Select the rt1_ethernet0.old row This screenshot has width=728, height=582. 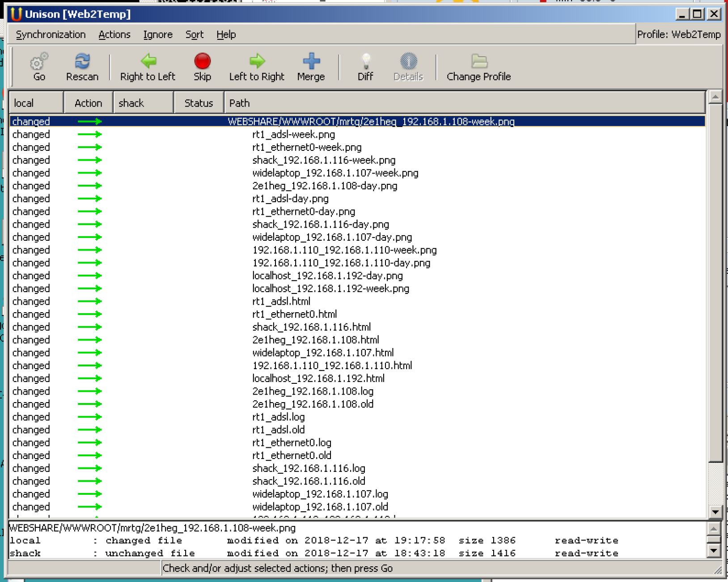click(357, 455)
